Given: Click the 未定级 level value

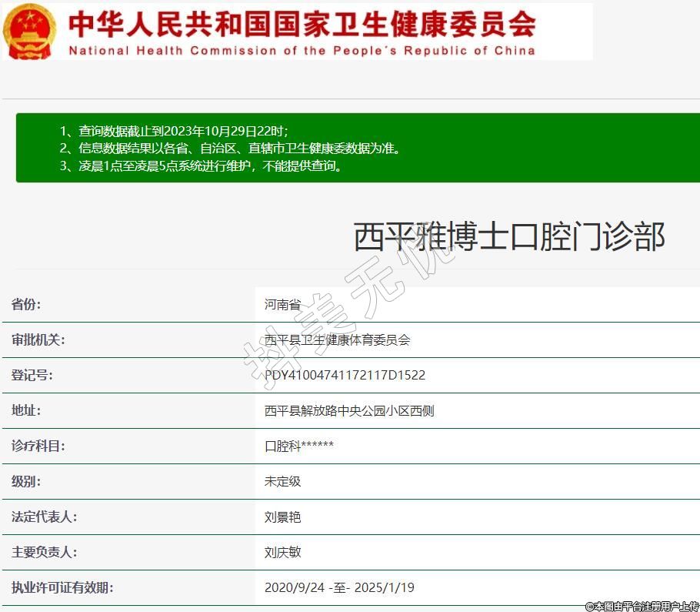Looking at the screenshot, I should 282,482.
